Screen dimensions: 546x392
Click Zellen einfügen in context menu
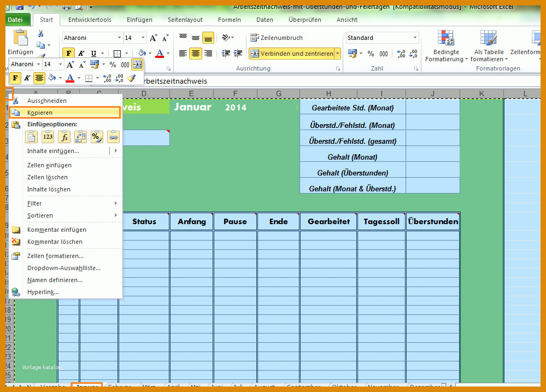(65, 165)
